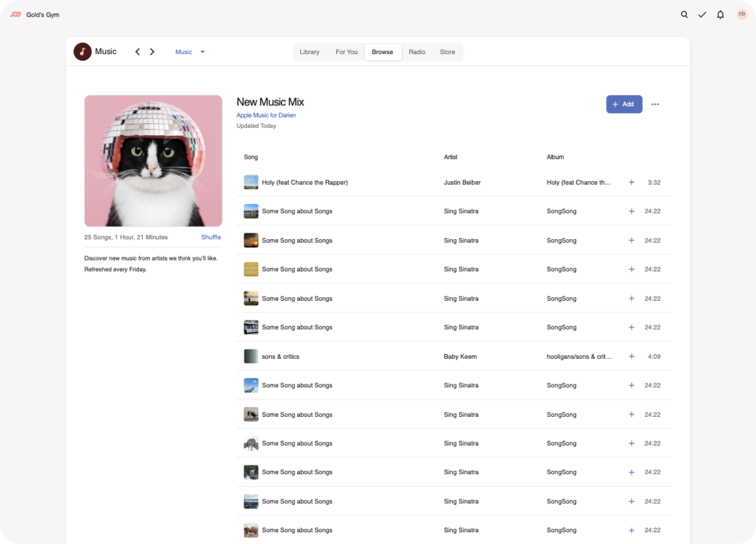Open notifications bell icon
The width and height of the screenshot is (756, 544).
click(x=720, y=15)
